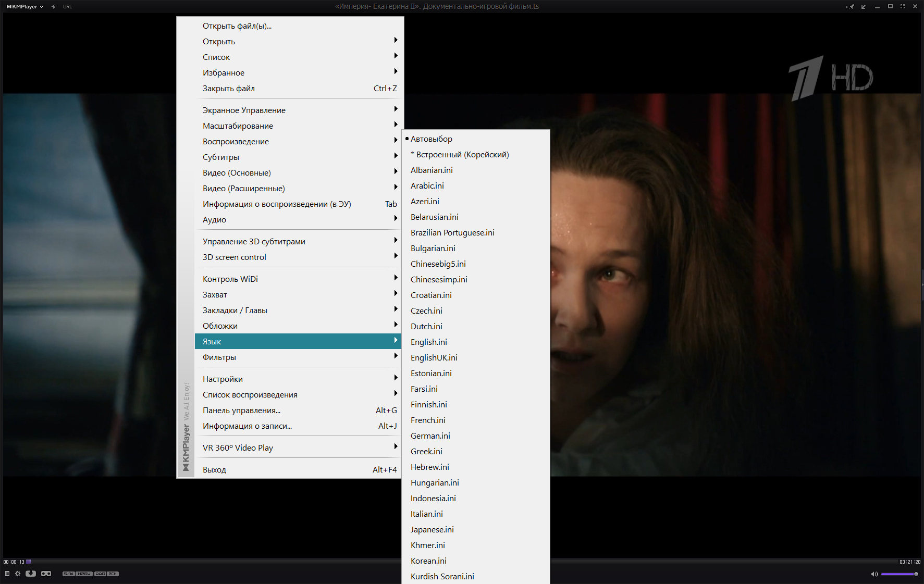
Task: Select the Автовыбор language option
Action: pyautogui.click(x=431, y=139)
